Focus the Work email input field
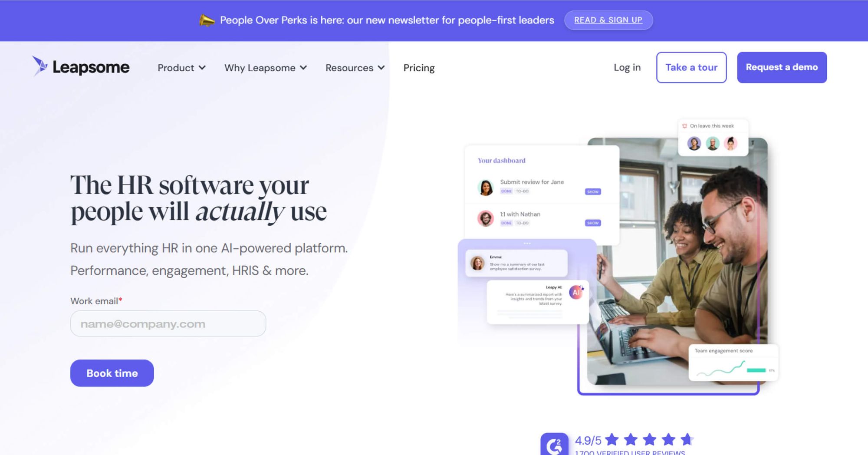 [168, 323]
